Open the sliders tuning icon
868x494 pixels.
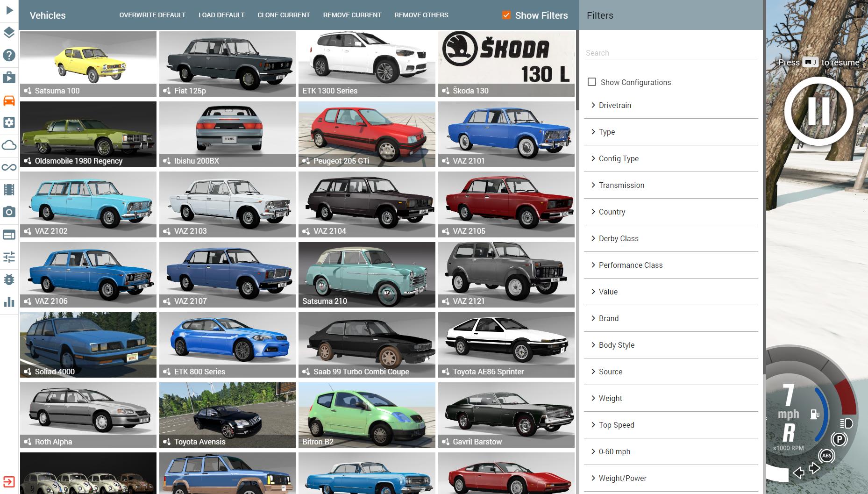(9, 257)
